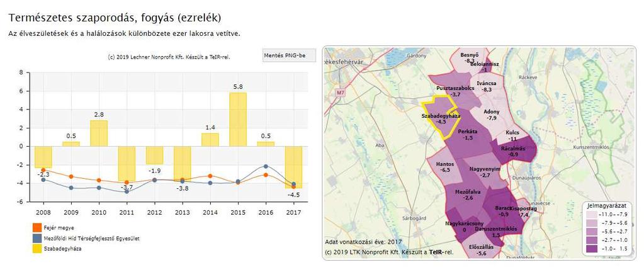Select Adony region on the map
The width and height of the screenshot is (644, 267).
coord(491,115)
